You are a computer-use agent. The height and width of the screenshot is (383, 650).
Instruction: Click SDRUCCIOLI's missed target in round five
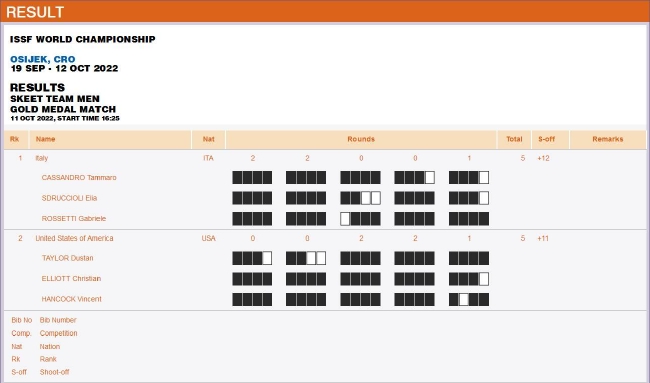coord(484,198)
